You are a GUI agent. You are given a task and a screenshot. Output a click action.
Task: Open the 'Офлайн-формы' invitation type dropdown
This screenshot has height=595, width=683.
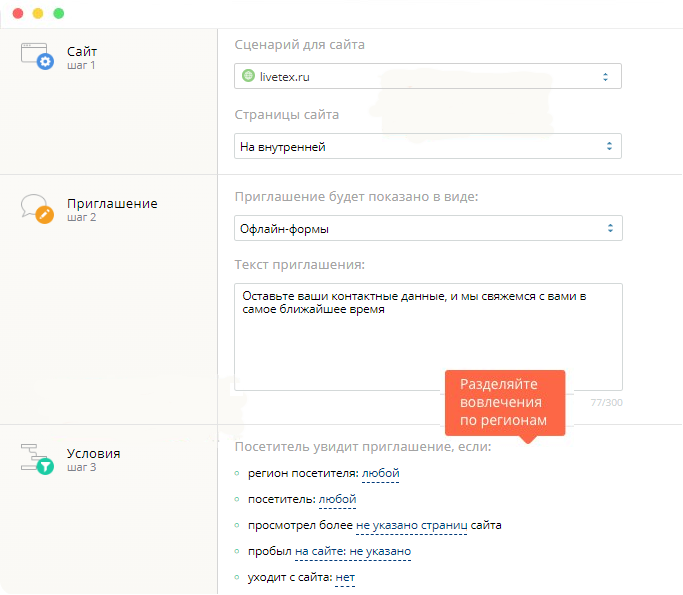point(428,228)
